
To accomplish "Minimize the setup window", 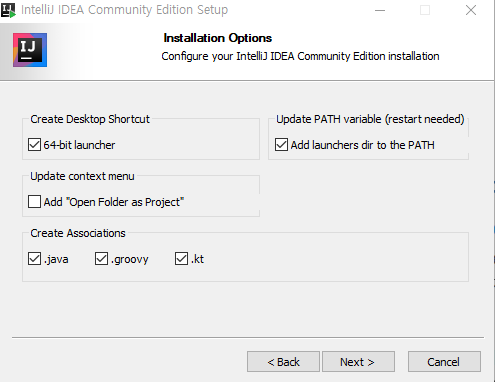I will pyautogui.click(x=380, y=10).
